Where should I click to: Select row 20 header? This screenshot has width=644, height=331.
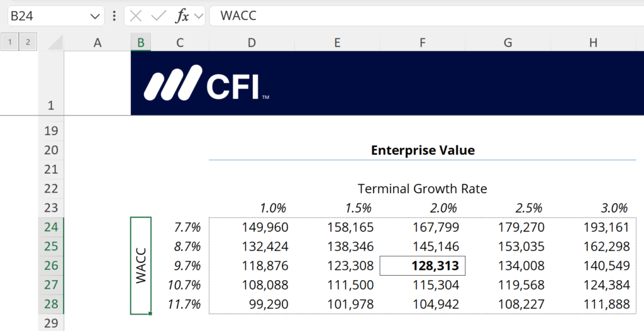coord(51,150)
